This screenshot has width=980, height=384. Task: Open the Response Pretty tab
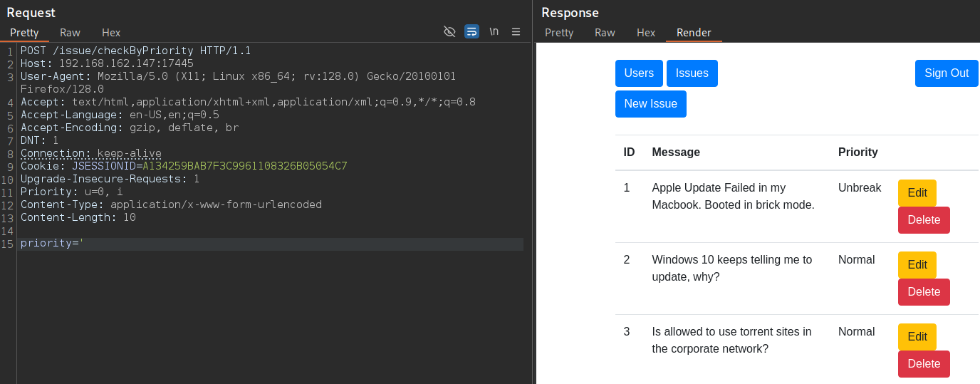pyautogui.click(x=559, y=32)
